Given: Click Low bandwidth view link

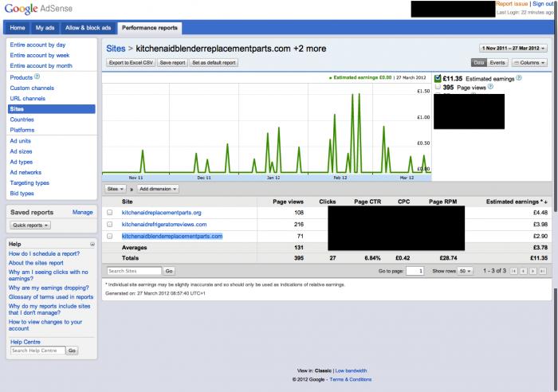Looking at the screenshot, I should [351, 370].
